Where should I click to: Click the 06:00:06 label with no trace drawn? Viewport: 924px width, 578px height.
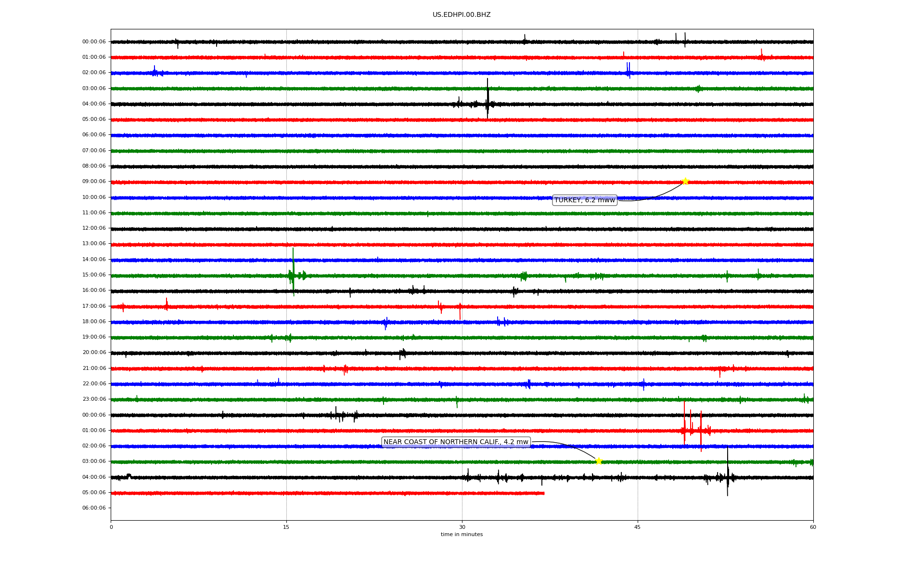coord(94,508)
